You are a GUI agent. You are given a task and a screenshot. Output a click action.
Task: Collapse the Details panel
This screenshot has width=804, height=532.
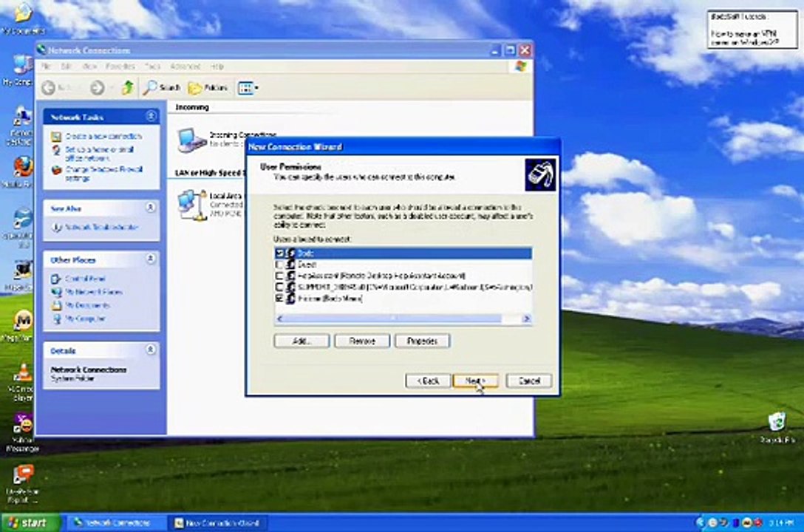tap(151, 349)
